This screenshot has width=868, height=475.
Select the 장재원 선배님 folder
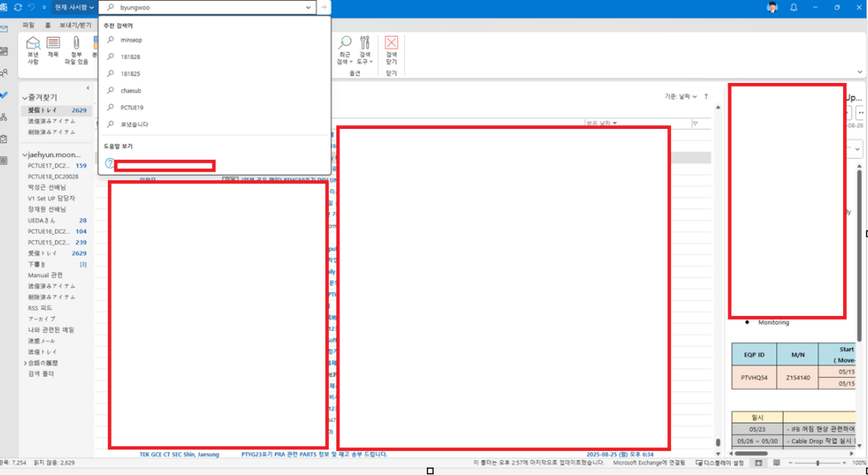click(x=55, y=210)
